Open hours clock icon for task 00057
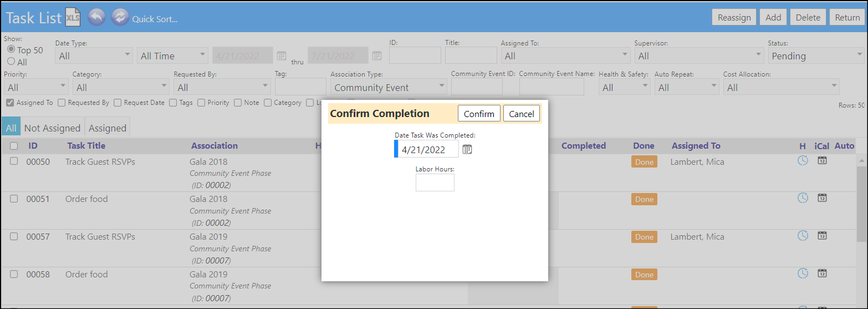The width and height of the screenshot is (868, 309). 803,236
